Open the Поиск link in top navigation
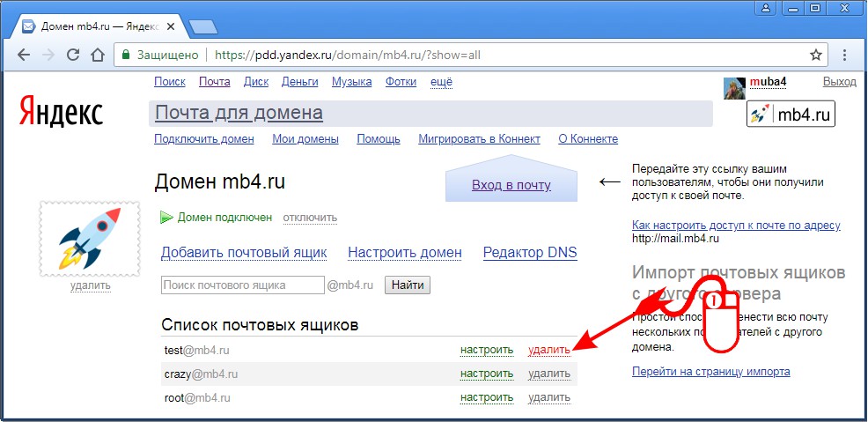 click(x=170, y=82)
